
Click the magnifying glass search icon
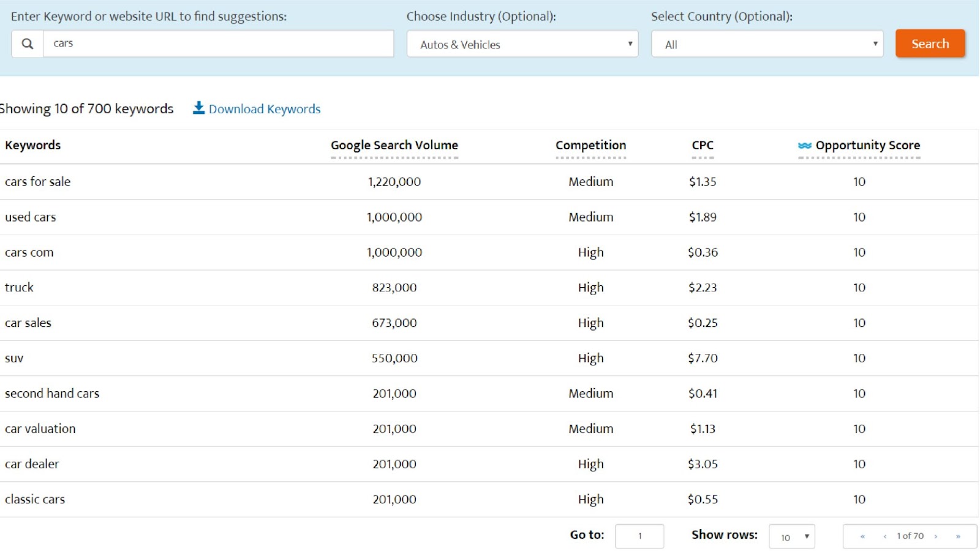[x=27, y=43]
